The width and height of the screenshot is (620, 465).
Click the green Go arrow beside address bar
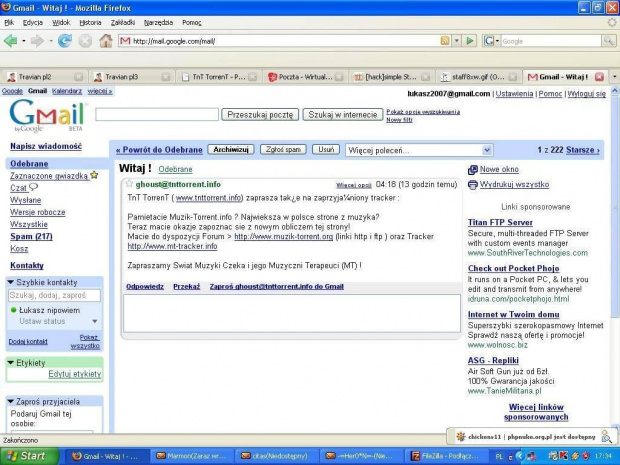tap(469, 41)
